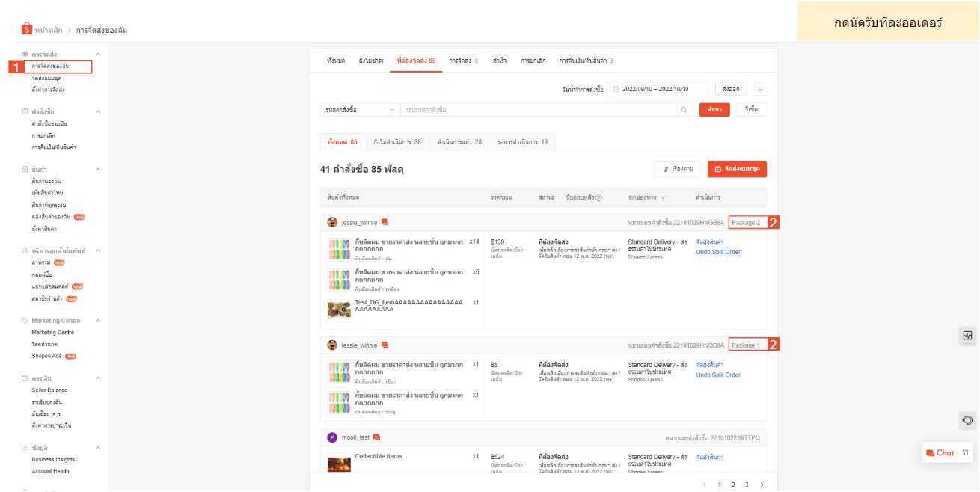The height and width of the screenshot is (492, 980).
Task: Click the help icon next to นับถอยหลัง
Action: [598, 197]
